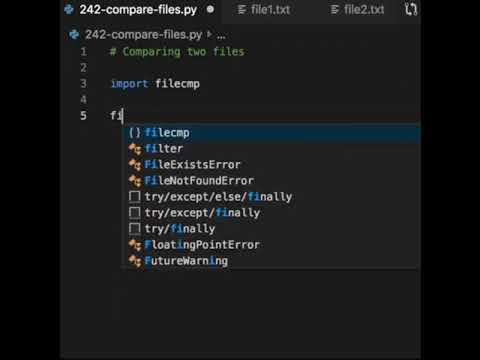Expand the breadcrumb arrow after the file name
480x360 pixels.
[x=209, y=34]
